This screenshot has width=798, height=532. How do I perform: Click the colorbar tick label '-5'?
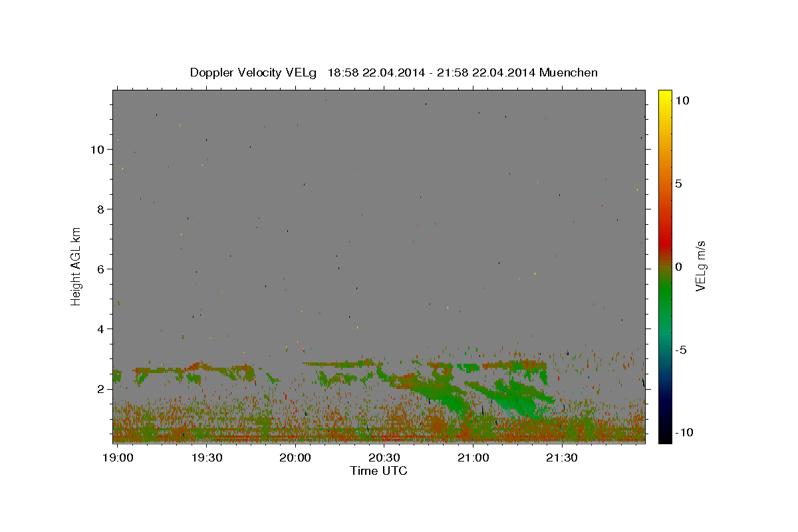(680, 350)
